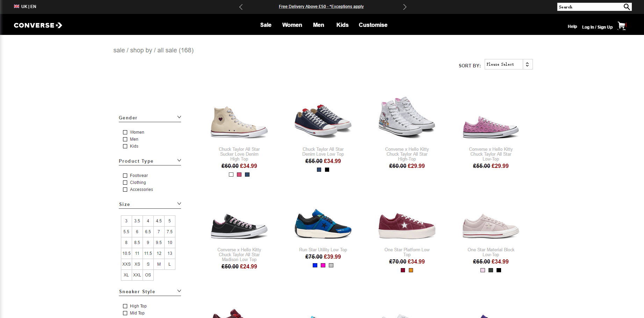
Task: Pick navy swatch for Sucker Love Denim
Action: click(x=247, y=175)
